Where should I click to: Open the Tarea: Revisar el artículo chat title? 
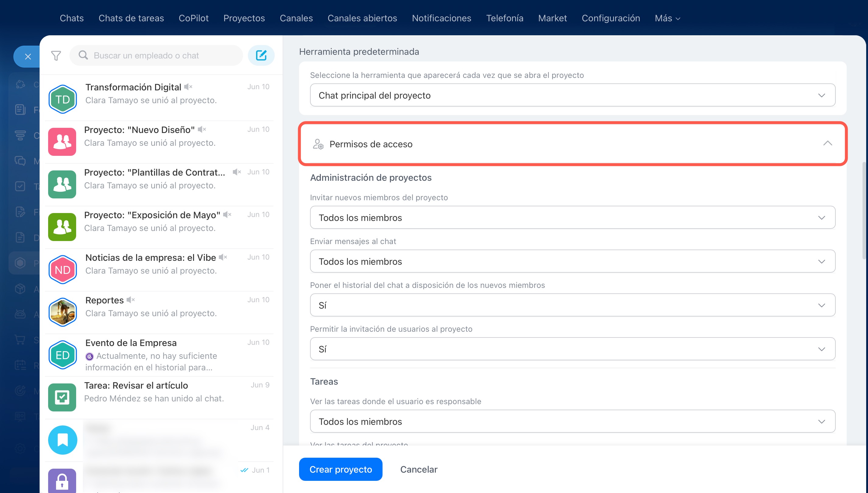136,385
